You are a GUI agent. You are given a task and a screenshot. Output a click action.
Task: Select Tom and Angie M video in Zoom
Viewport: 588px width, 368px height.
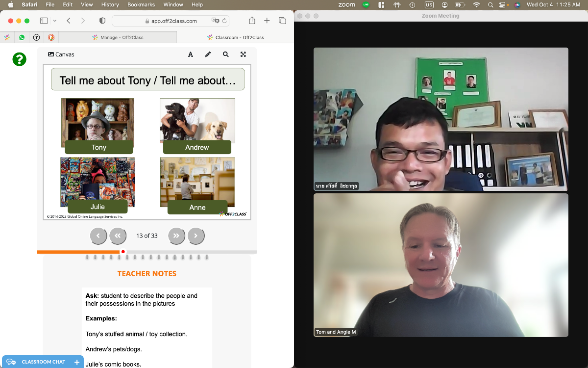pos(441,265)
